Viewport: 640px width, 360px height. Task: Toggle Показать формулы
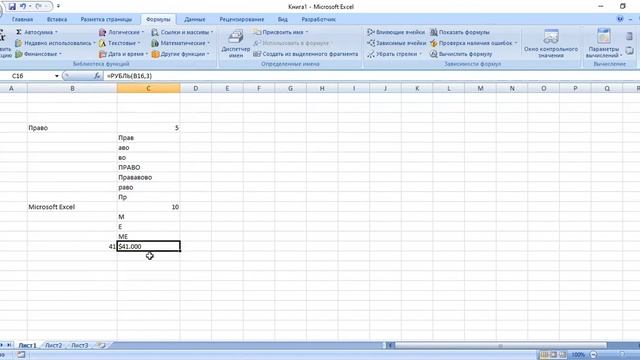tap(460, 32)
